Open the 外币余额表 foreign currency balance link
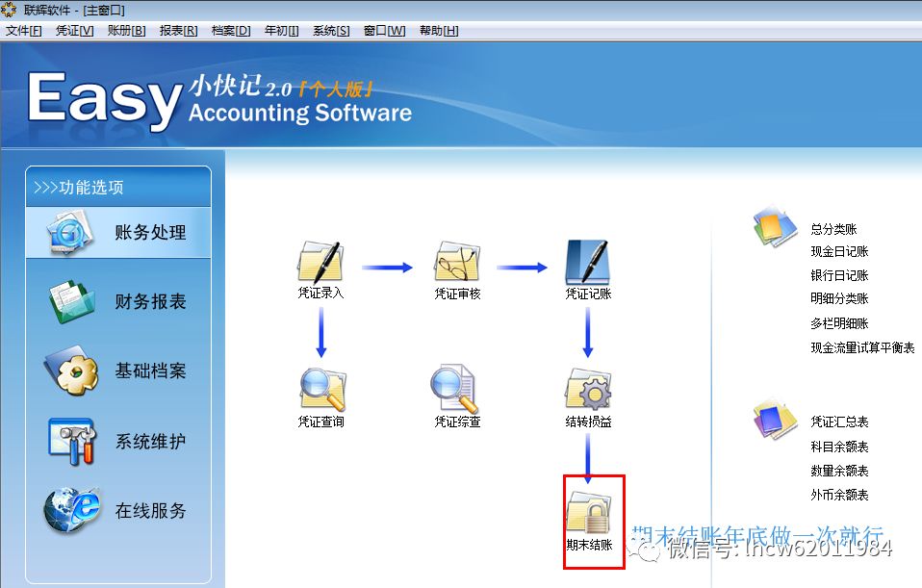The image size is (922, 588). (x=839, y=495)
